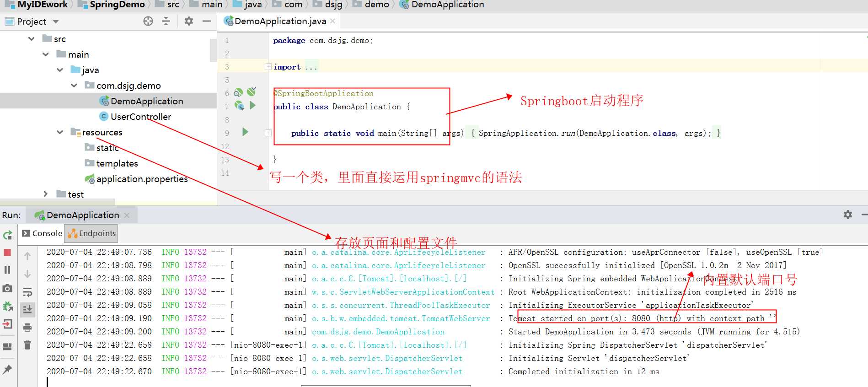Click the second Spring gutter icon on line 6
Viewport: 868px width, 387px height.
[x=252, y=91]
